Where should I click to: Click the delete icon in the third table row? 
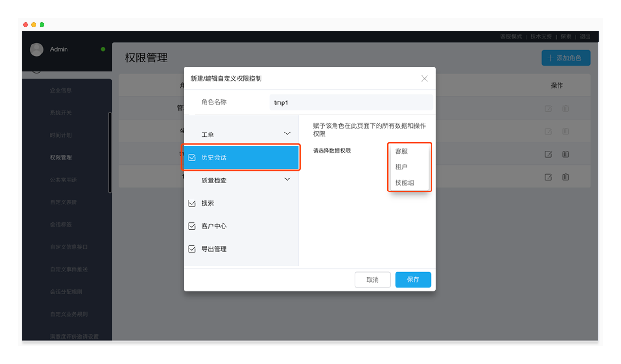coord(566,154)
